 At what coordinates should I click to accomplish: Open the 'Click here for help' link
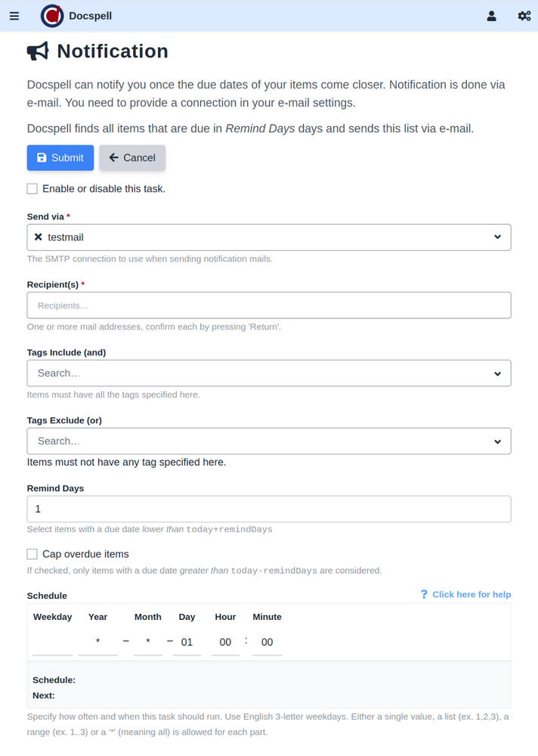[472, 595]
